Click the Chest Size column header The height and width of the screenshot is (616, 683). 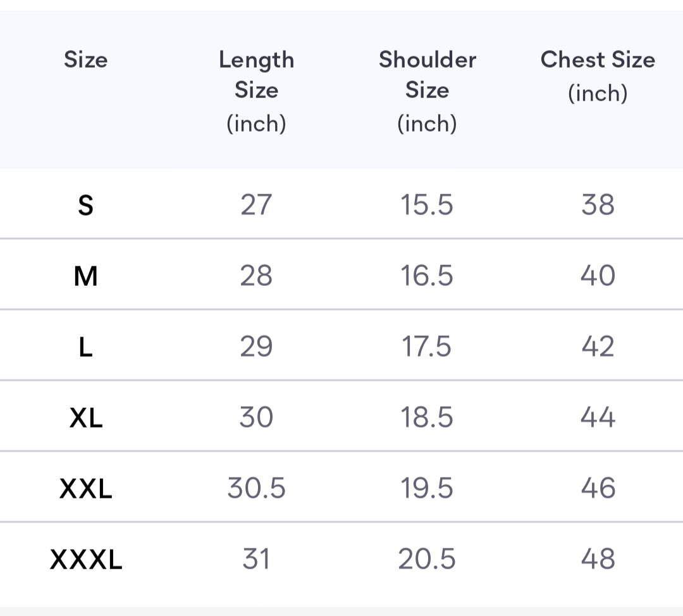coord(598,75)
